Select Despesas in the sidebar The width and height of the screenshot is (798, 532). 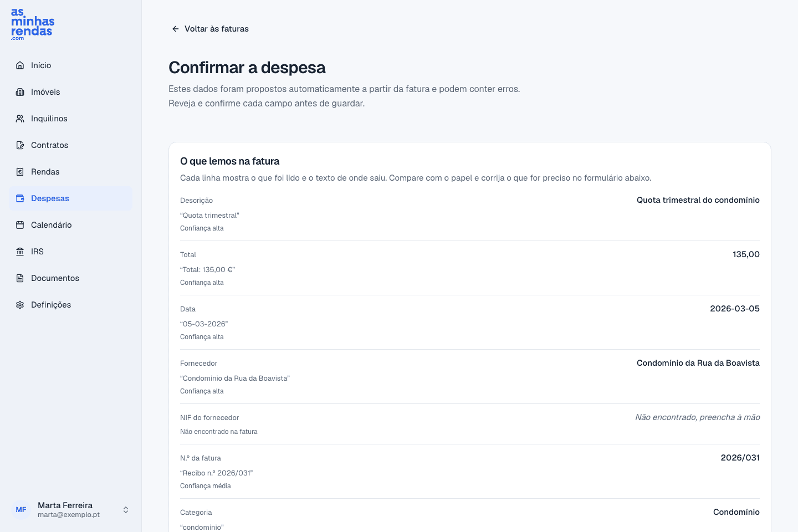70,198
